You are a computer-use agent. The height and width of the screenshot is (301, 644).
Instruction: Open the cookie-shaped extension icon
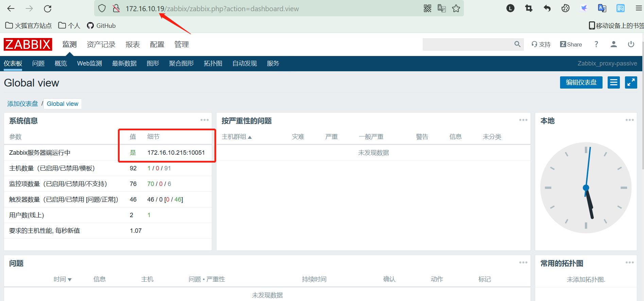pyautogui.click(x=565, y=8)
